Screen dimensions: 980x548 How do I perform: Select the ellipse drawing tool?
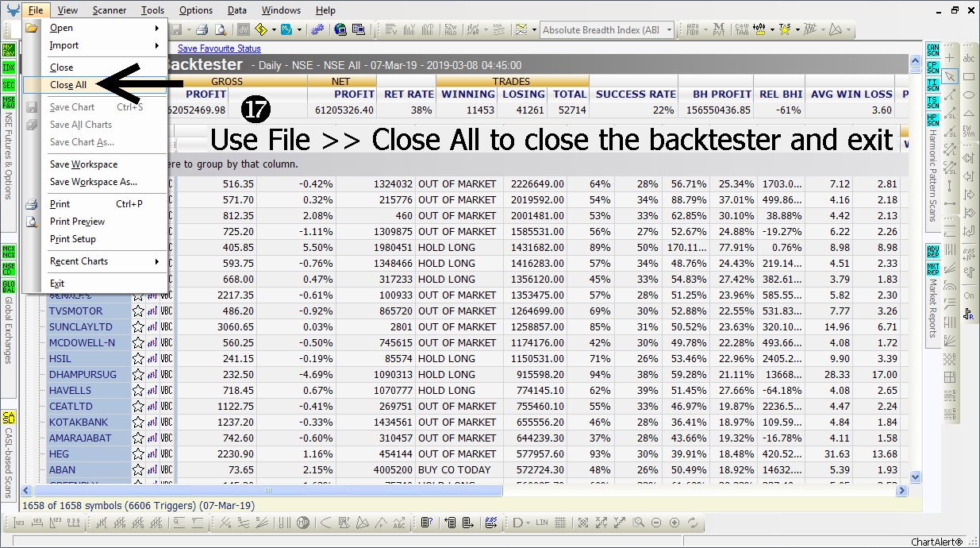click(969, 95)
